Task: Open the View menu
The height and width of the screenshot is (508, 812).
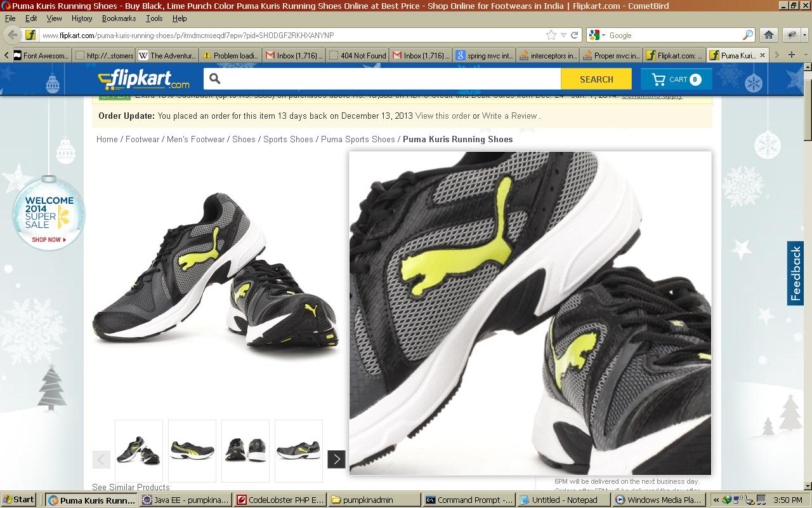Action: tap(54, 18)
